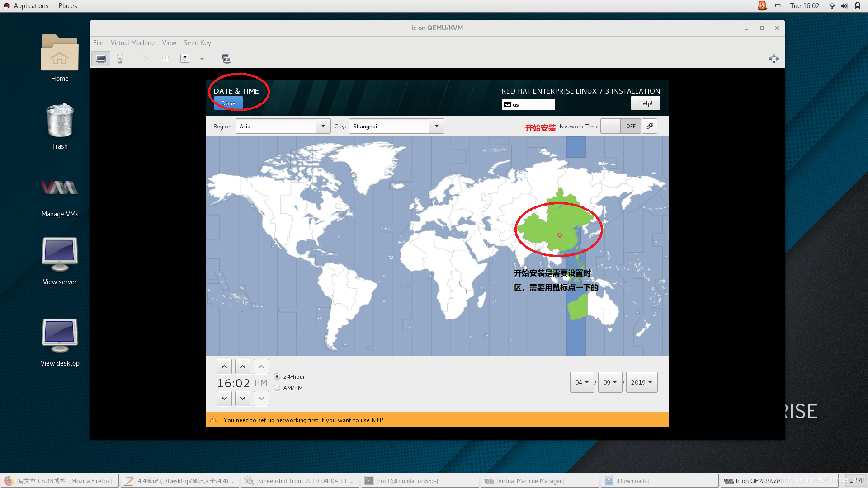Edit the Region field showing Asia
The height and width of the screenshot is (488, 868).
(x=275, y=126)
